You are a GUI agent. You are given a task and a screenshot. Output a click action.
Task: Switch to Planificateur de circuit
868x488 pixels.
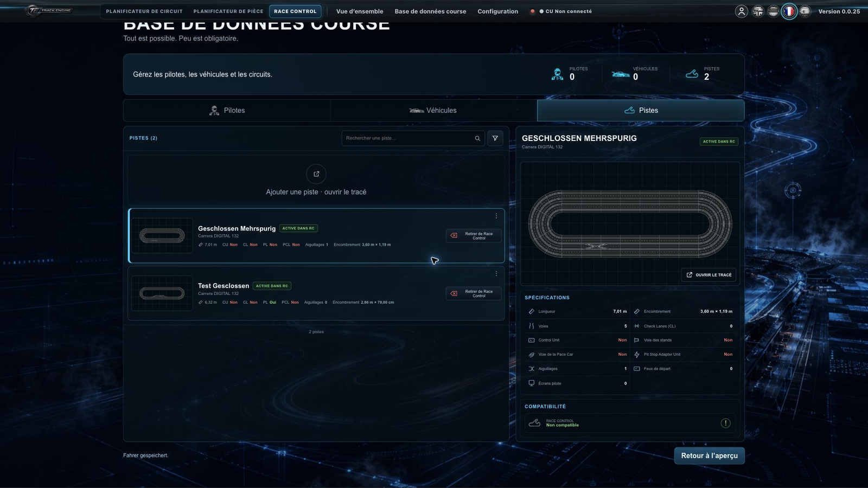(x=144, y=11)
